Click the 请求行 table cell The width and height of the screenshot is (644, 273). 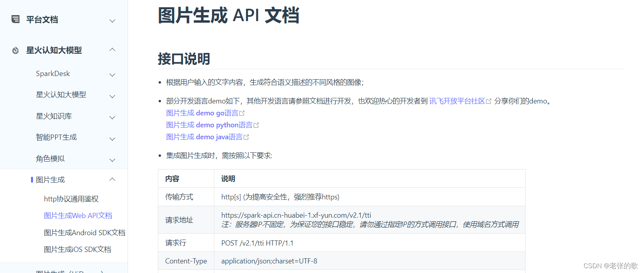pyautogui.click(x=186, y=243)
